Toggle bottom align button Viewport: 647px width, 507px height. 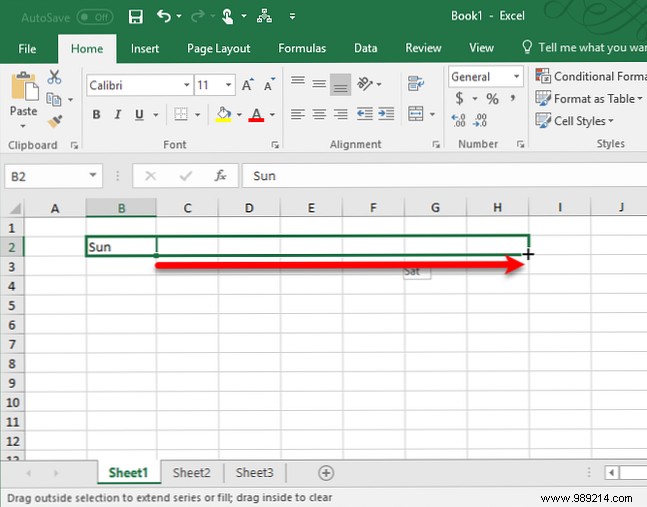coord(340,85)
